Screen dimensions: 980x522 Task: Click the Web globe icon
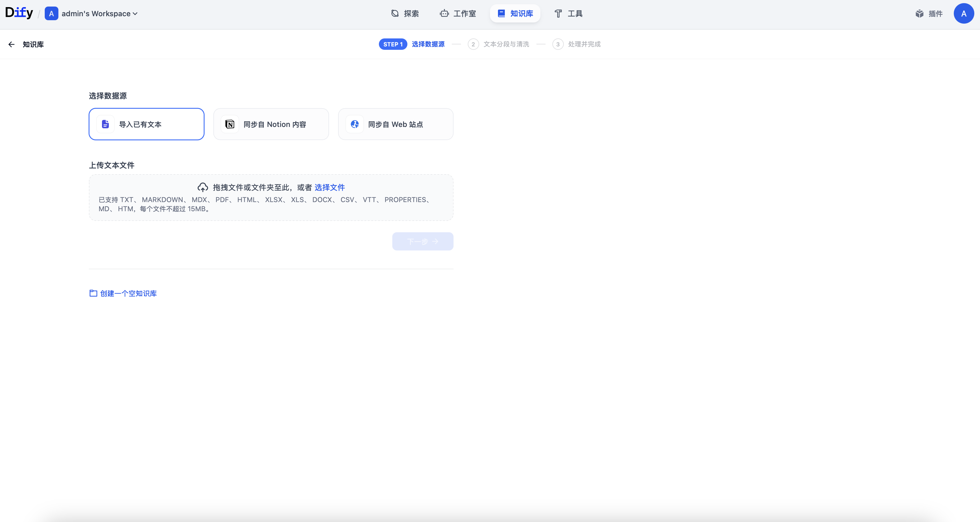(x=355, y=124)
